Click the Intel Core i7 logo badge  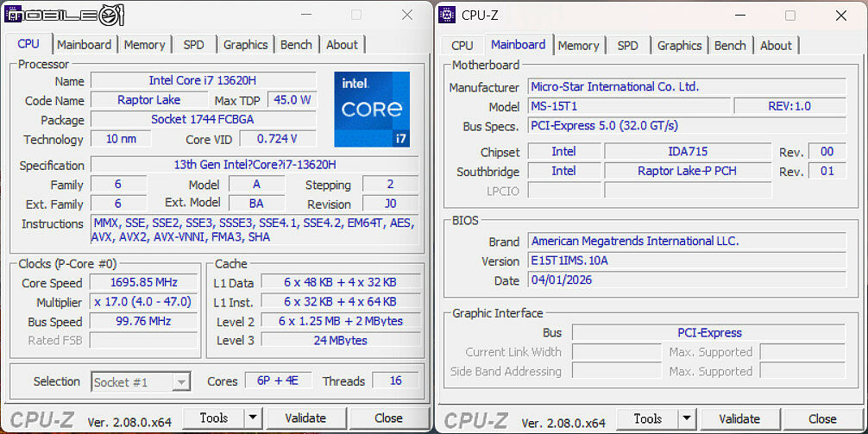click(x=372, y=109)
